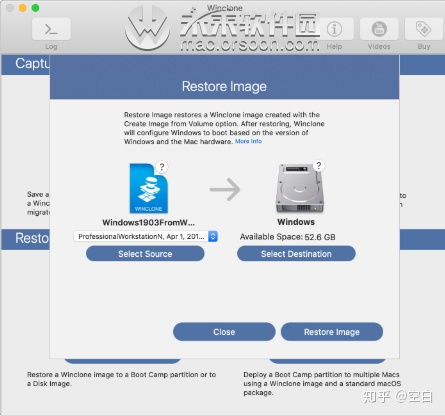Follow the More Info link
This screenshot has height=416, width=445.
(248, 141)
